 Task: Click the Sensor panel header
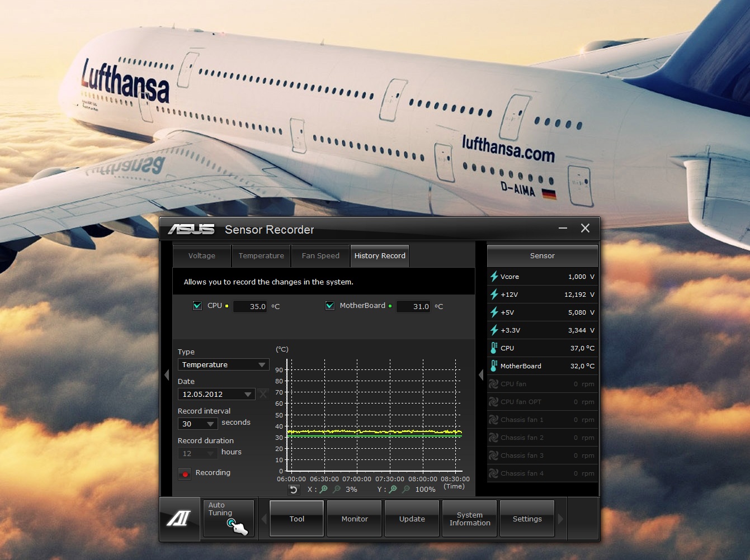543,255
